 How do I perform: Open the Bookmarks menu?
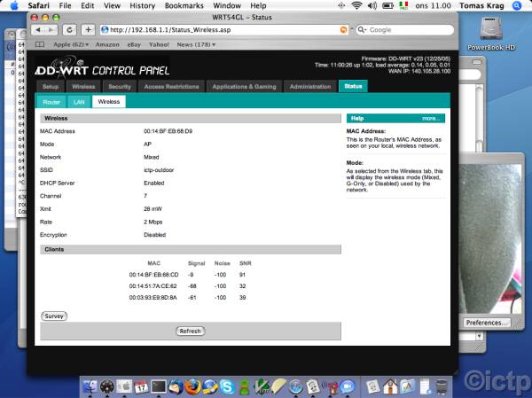pos(184,5)
